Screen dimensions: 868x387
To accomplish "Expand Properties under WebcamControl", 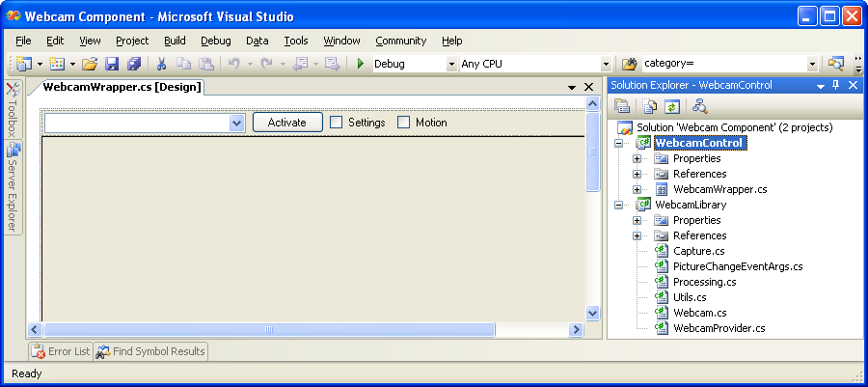I will tap(637, 159).
